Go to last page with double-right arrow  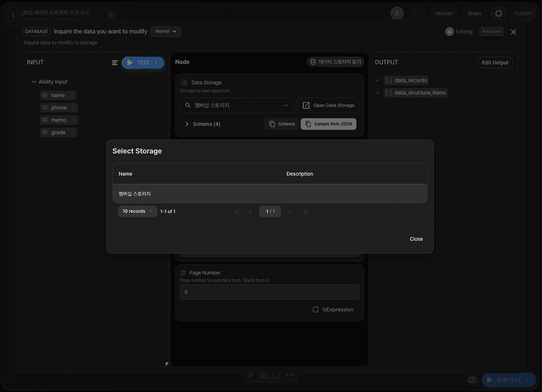pyautogui.click(x=305, y=212)
